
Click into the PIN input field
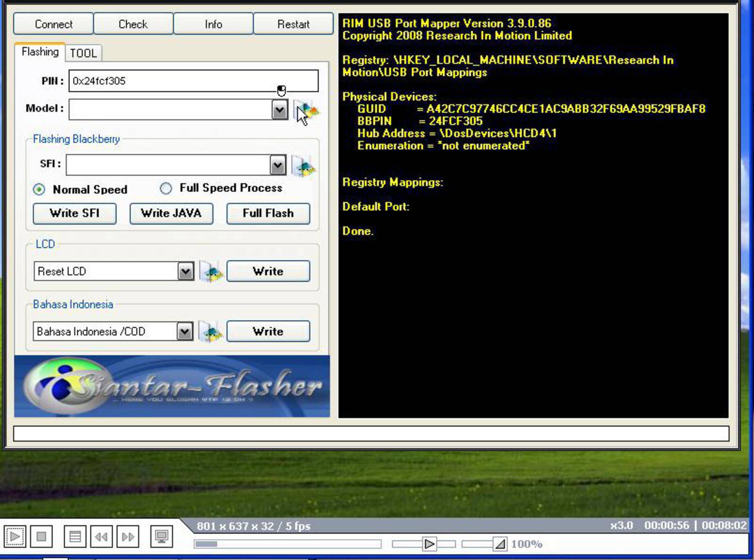click(x=193, y=81)
